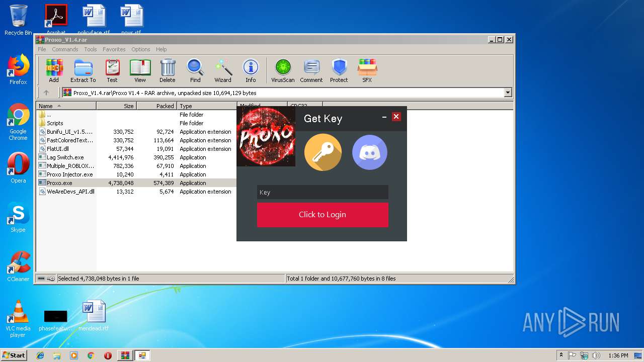Launch the Wizard toolbar tool

click(x=223, y=70)
